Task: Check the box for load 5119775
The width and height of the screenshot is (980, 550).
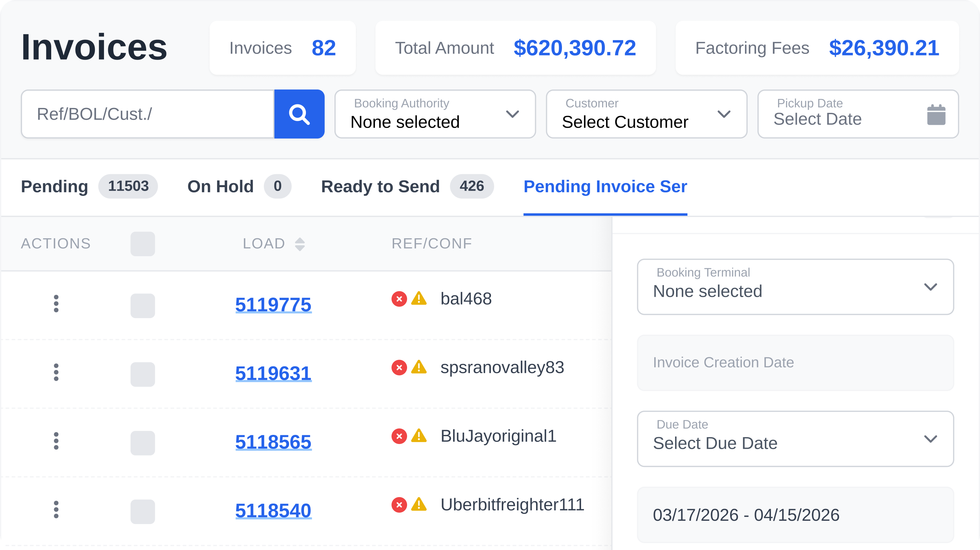Action: pyautogui.click(x=143, y=305)
